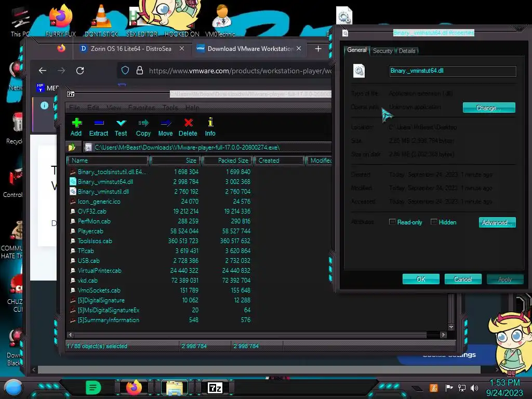Screen dimensions: 532x399
Task: Click the Extract toolbar icon in 7-Zip
Action: tap(99, 127)
